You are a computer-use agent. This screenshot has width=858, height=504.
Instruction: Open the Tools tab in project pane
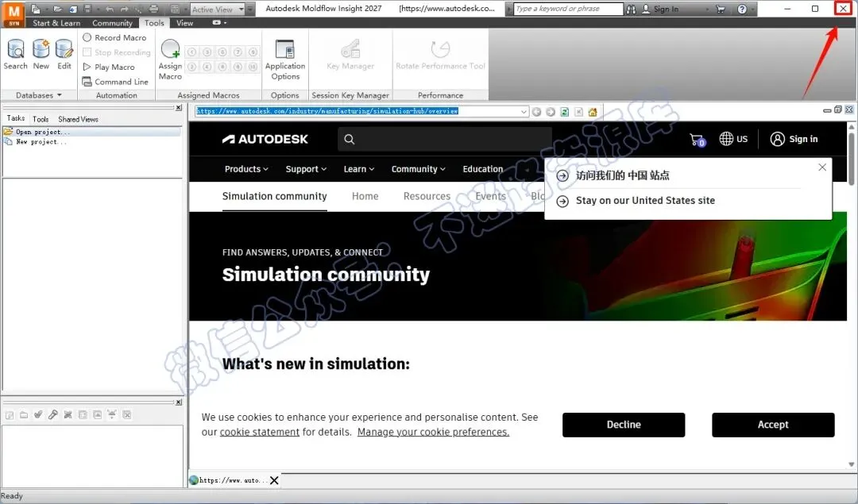[x=41, y=119]
